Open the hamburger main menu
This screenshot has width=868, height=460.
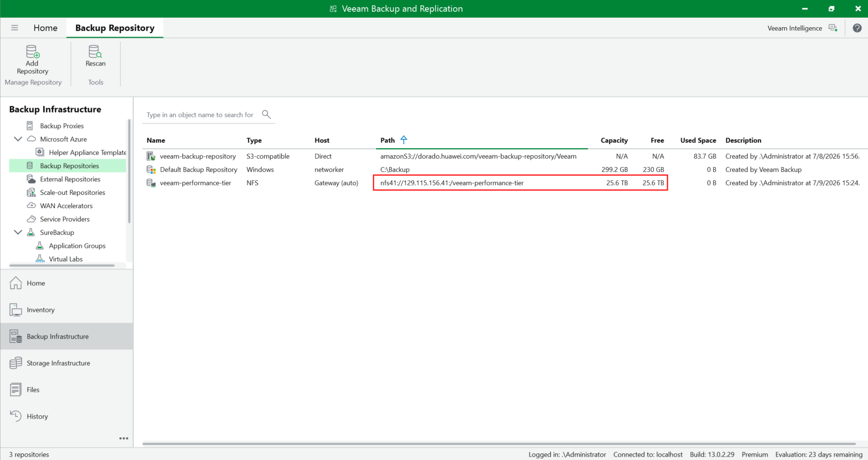(x=14, y=28)
